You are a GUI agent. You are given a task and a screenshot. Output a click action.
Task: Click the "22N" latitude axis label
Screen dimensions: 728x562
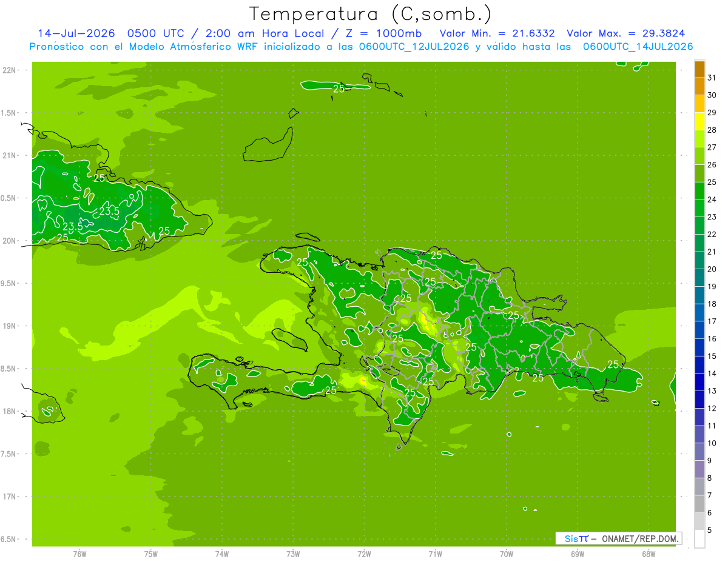(x=10, y=70)
